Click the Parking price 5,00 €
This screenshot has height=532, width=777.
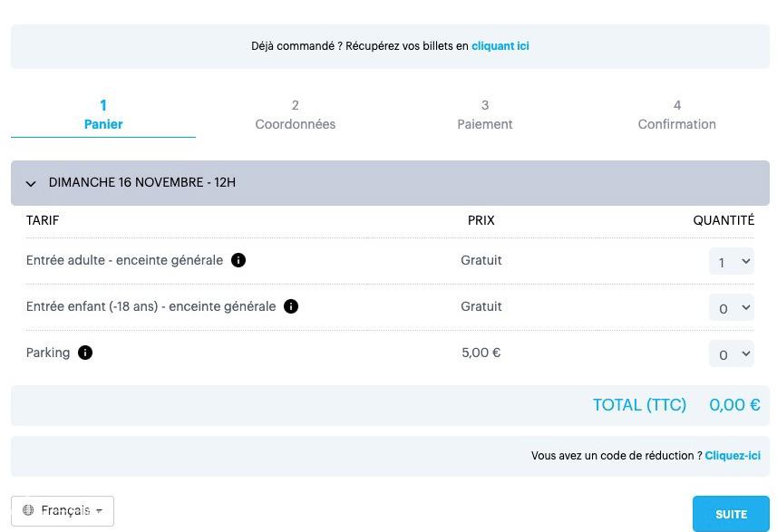point(481,353)
